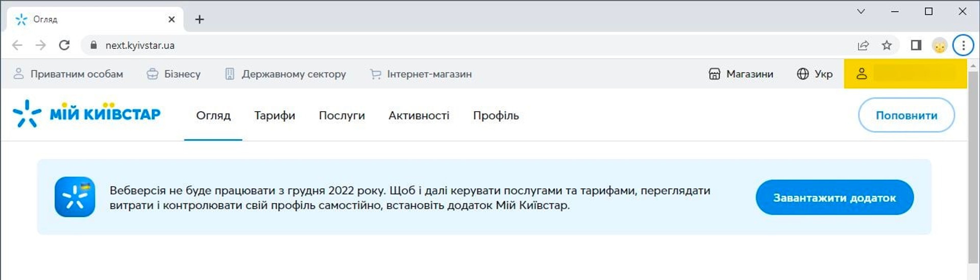Open the Магазини link
980x280 pixels.
click(741, 74)
